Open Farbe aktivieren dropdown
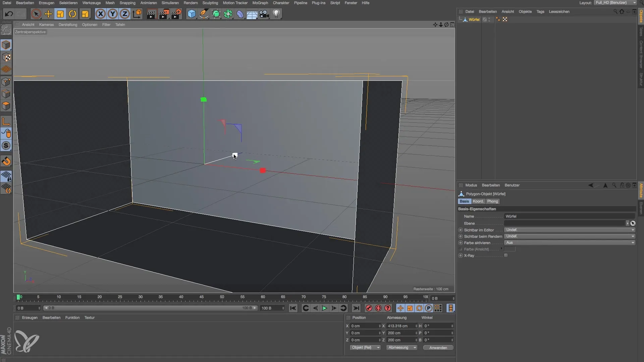 pos(570,243)
